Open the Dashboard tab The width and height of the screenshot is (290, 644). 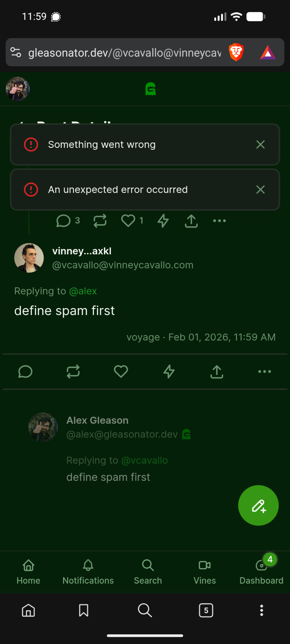point(261,572)
